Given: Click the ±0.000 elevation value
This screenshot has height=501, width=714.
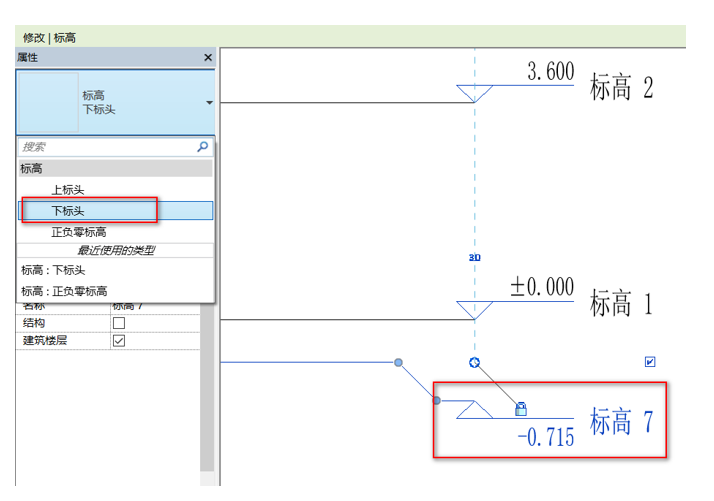Looking at the screenshot, I should (542, 287).
